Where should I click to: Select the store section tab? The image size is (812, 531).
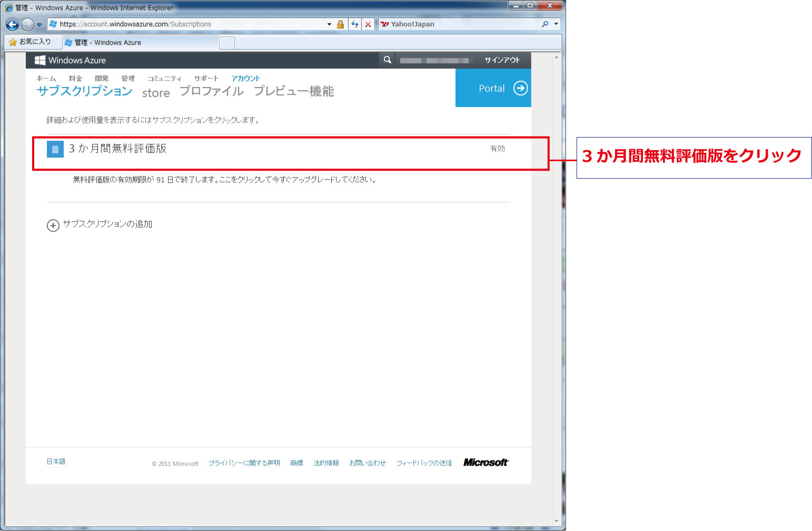(x=156, y=93)
